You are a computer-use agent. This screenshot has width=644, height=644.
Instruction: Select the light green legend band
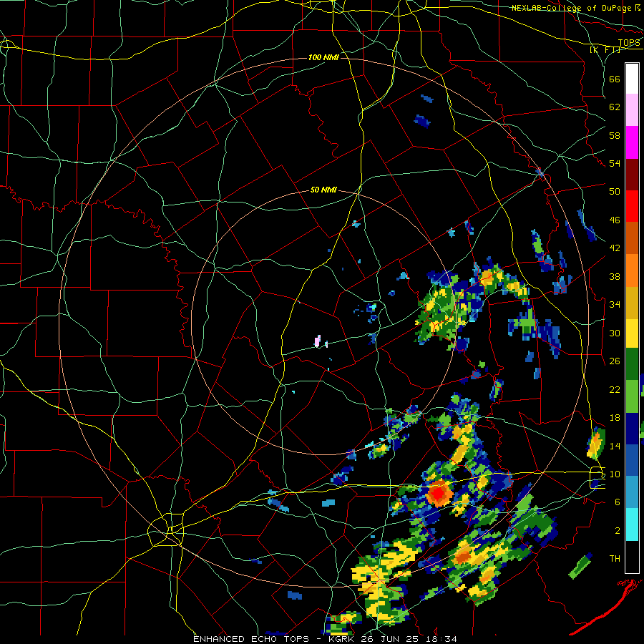pos(632,396)
